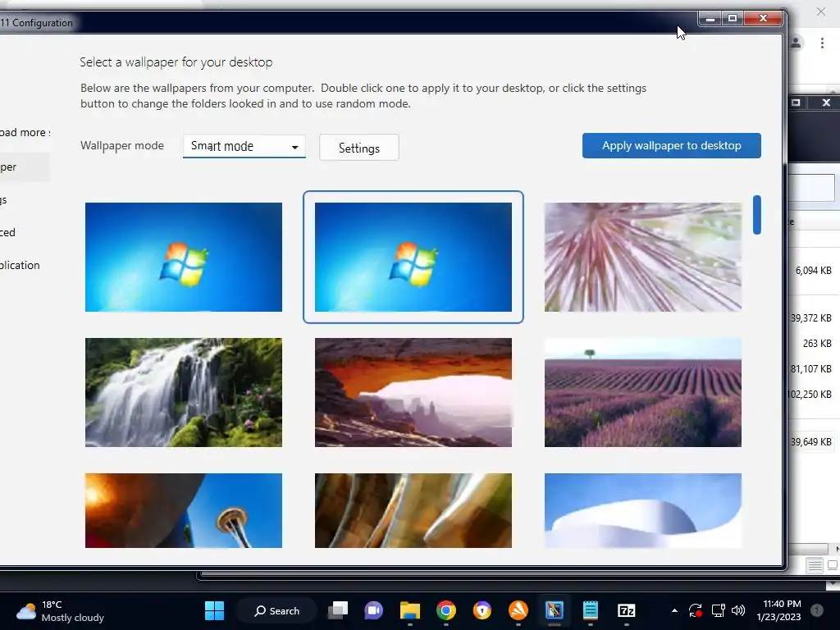This screenshot has height=630, width=840.
Task: Click the 39,649 KB file size entry
Action: pyautogui.click(x=811, y=442)
